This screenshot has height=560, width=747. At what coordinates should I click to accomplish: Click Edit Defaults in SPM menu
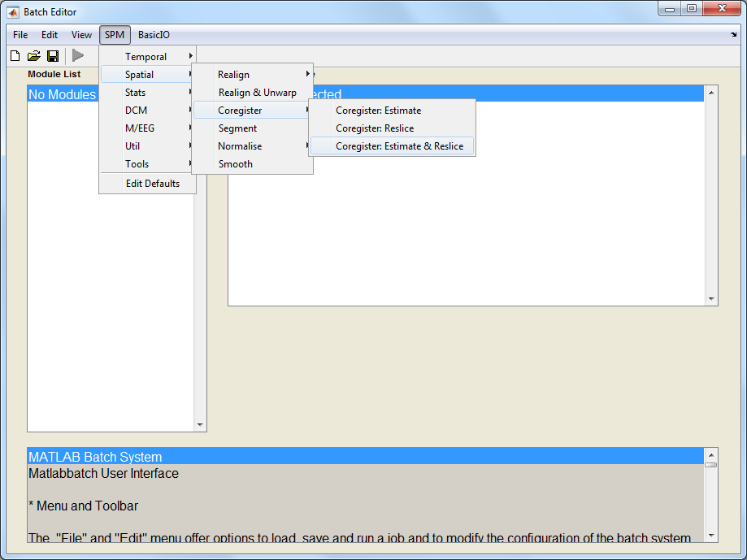click(152, 184)
